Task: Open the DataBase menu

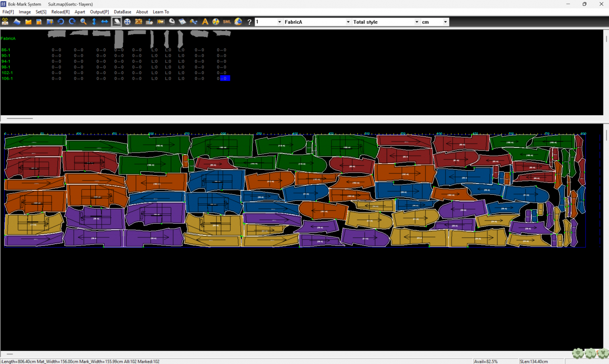Action: tap(123, 12)
